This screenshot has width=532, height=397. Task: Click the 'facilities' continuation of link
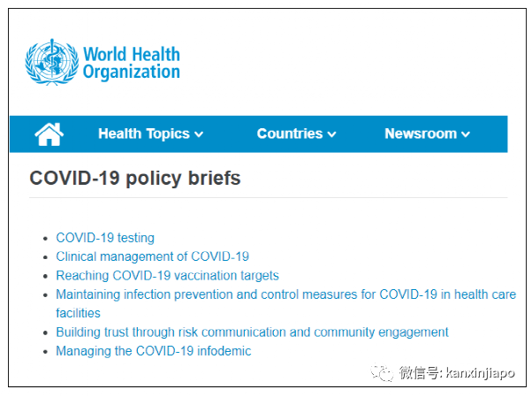point(78,313)
